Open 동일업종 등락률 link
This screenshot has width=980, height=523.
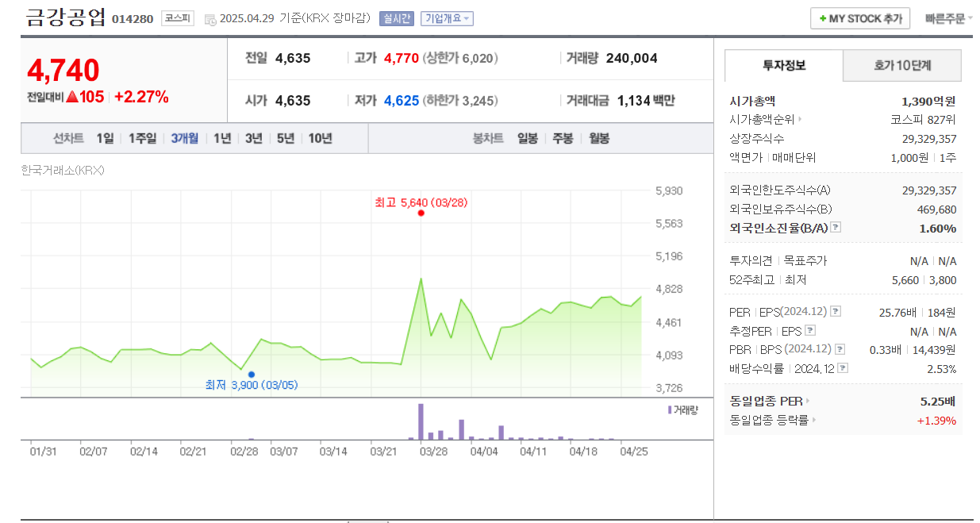[x=769, y=420]
